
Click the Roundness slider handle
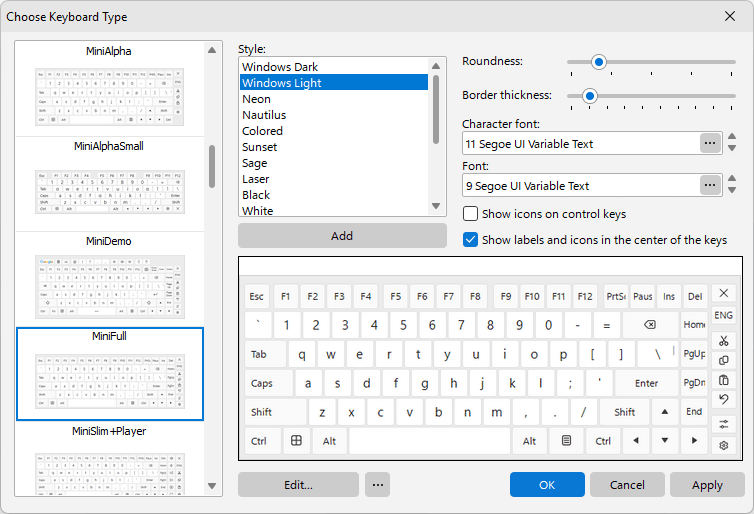[599, 62]
